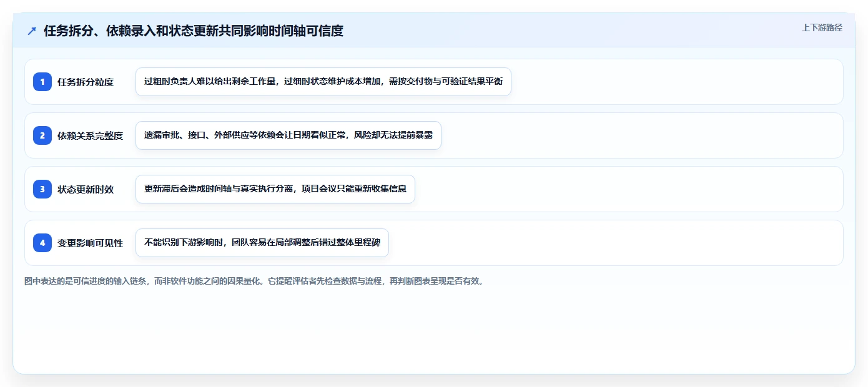Screen dimensions: 868x387
Task: Click the arrow icon beside the title
Action: [x=32, y=31]
